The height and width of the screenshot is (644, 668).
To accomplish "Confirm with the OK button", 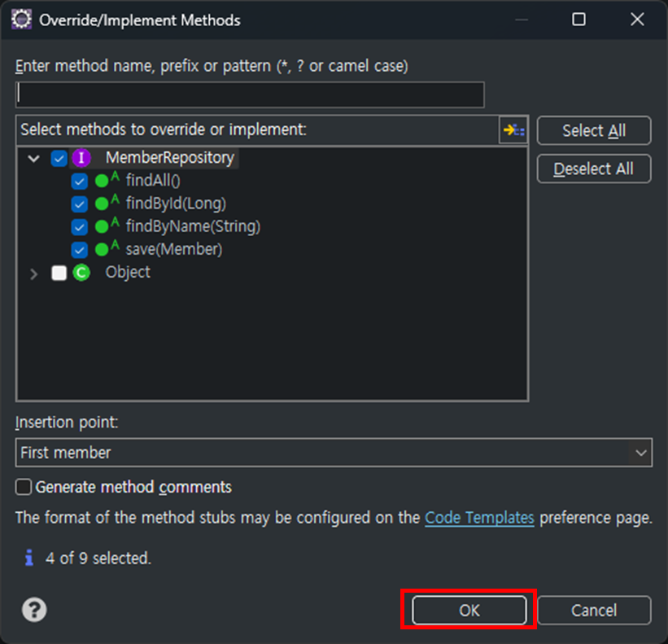I will 469,611.
